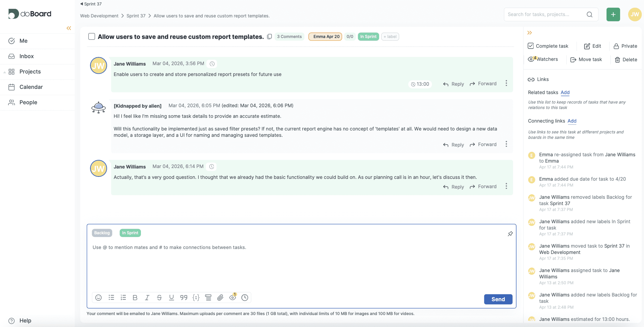Image resolution: width=644 pixels, height=327 pixels.
Task: Click Sprint 37 in the breadcrumb path
Action: pos(136,16)
